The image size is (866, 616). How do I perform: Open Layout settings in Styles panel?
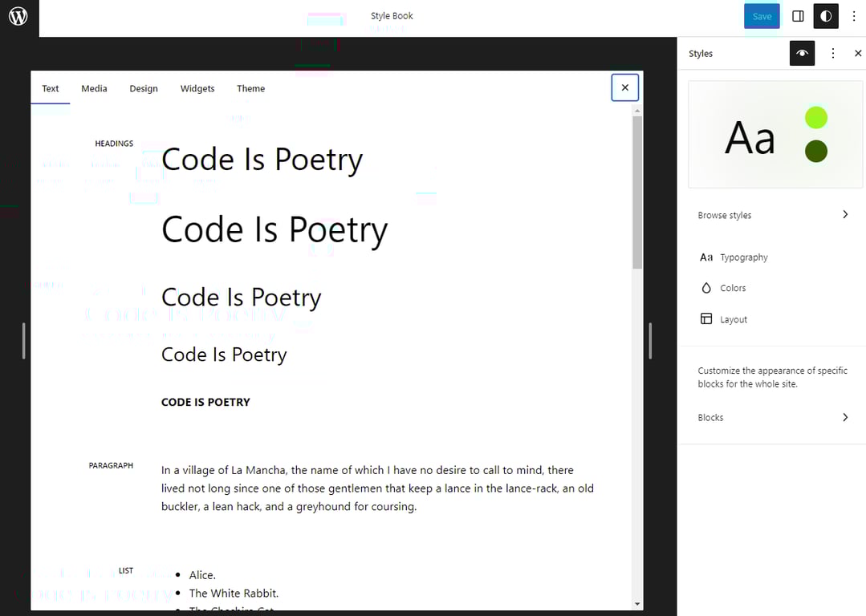(x=733, y=318)
